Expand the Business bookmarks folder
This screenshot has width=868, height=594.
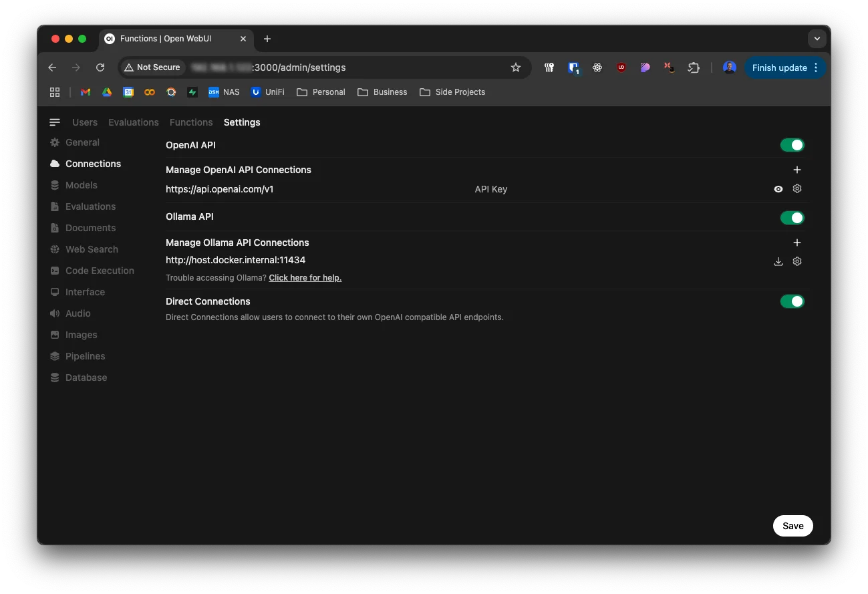point(382,92)
